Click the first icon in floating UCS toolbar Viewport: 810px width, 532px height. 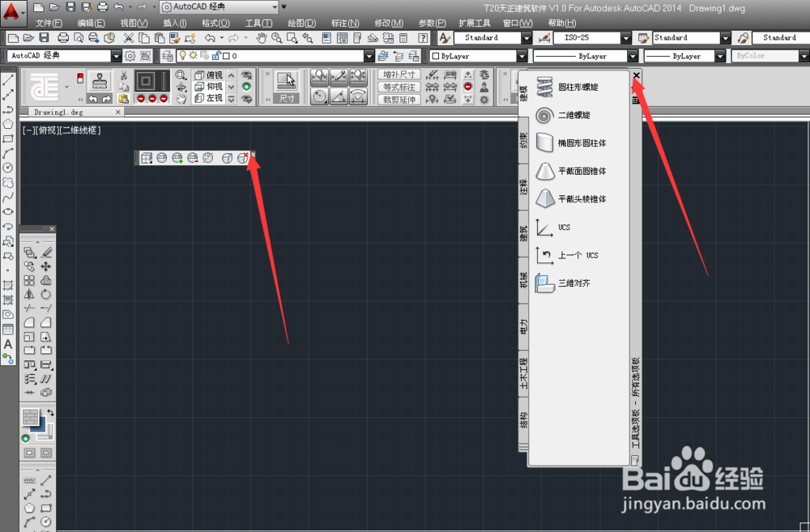[x=146, y=158]
